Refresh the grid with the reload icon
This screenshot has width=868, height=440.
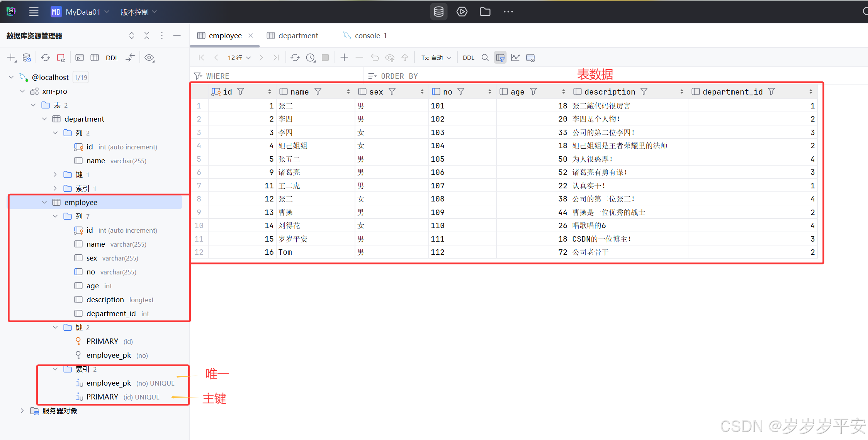pyautogui.click(x=295, y=57)
